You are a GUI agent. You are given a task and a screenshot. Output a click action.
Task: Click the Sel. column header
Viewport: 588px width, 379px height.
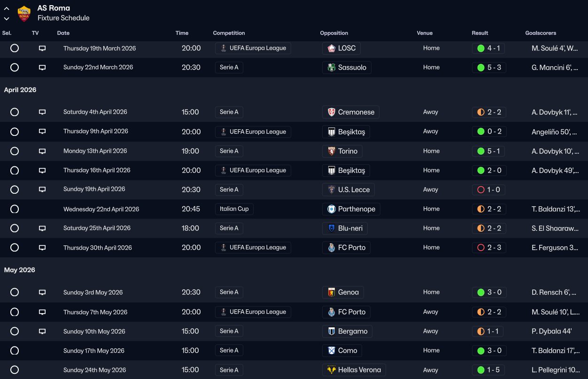click(x=7, y=33)
